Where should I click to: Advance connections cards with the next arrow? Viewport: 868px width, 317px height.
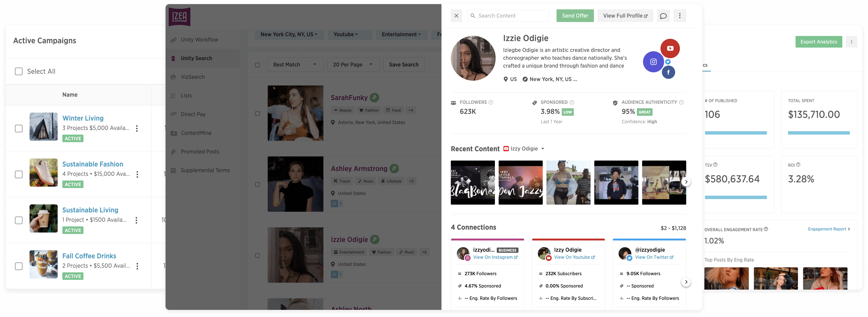point(686,282)
